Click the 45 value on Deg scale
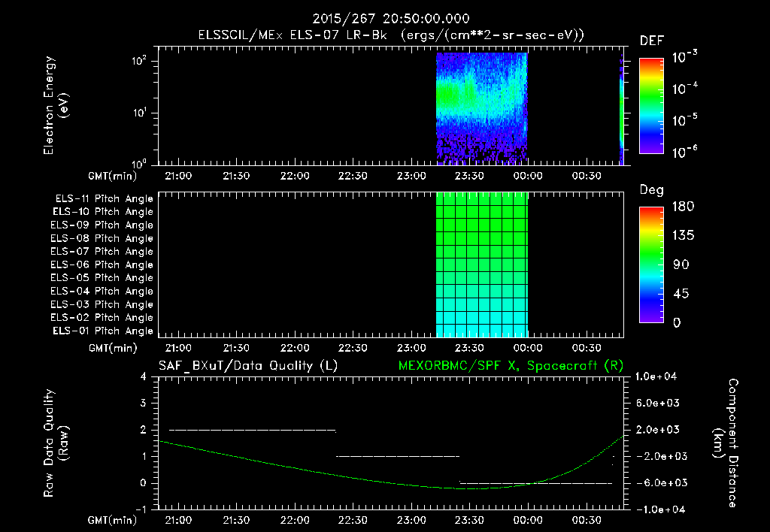770x532 pixels. click(x=681, y=294)
